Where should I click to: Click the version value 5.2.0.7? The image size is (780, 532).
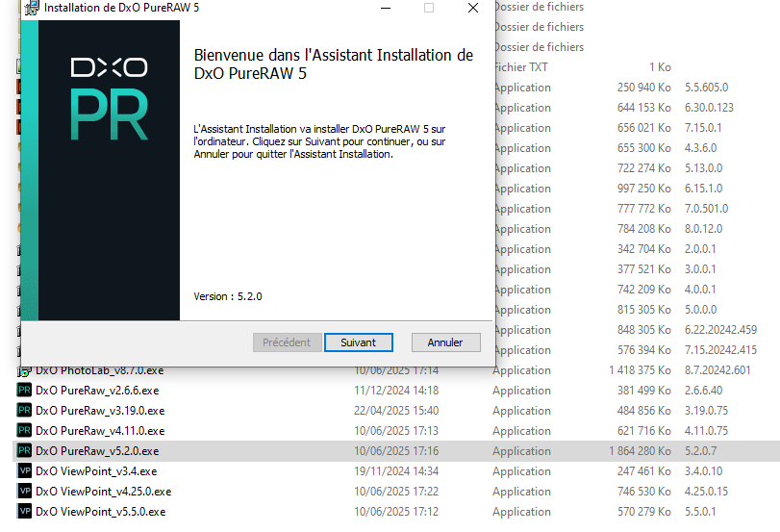[700, 451]
